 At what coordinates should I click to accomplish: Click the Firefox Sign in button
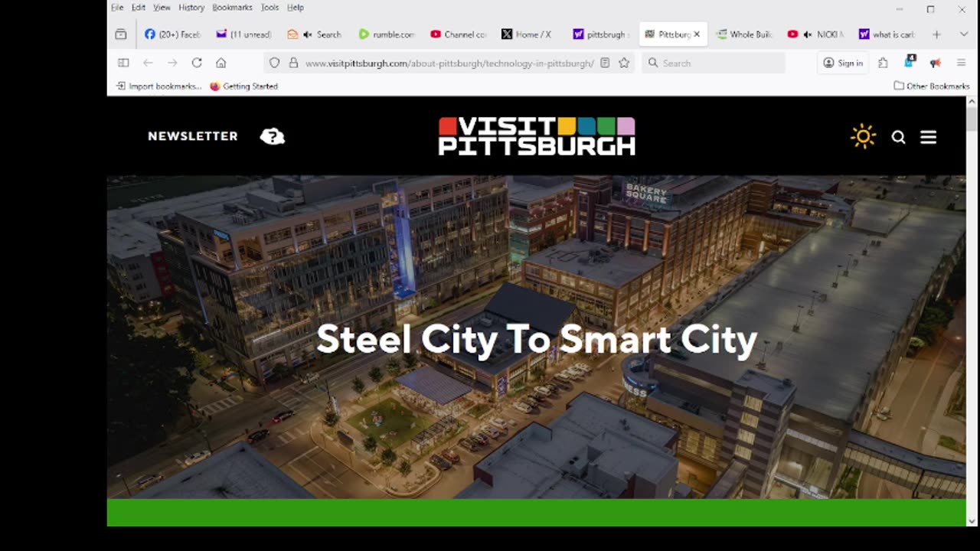(843, 63)
